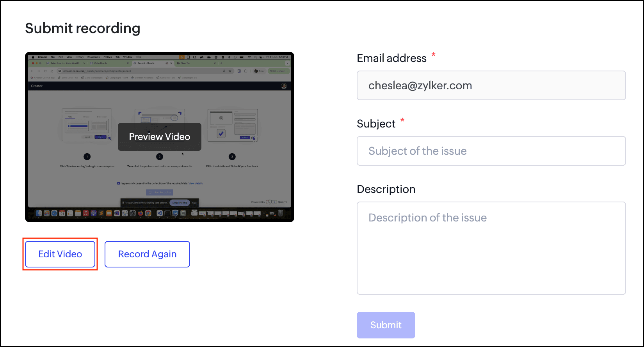Click the bookmark star in recorded address bar
Viewport: 644px width, 347px height.
point(230,71)
